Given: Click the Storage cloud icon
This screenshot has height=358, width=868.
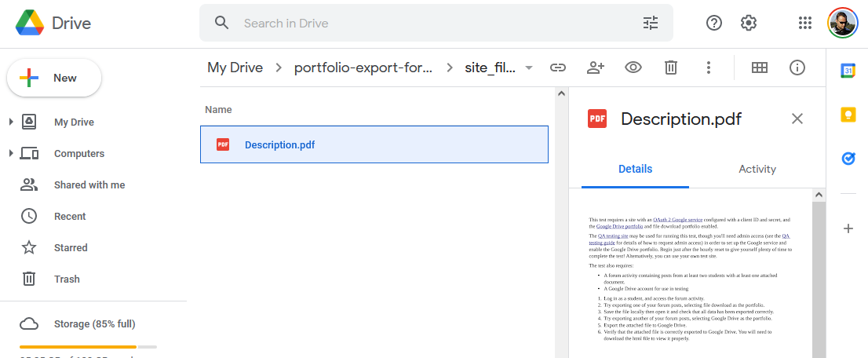Looking at the screenshot, I should 29,323.
